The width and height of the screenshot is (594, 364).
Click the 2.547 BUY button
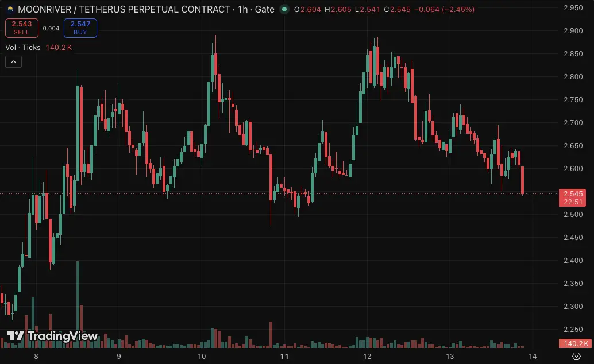80,28
